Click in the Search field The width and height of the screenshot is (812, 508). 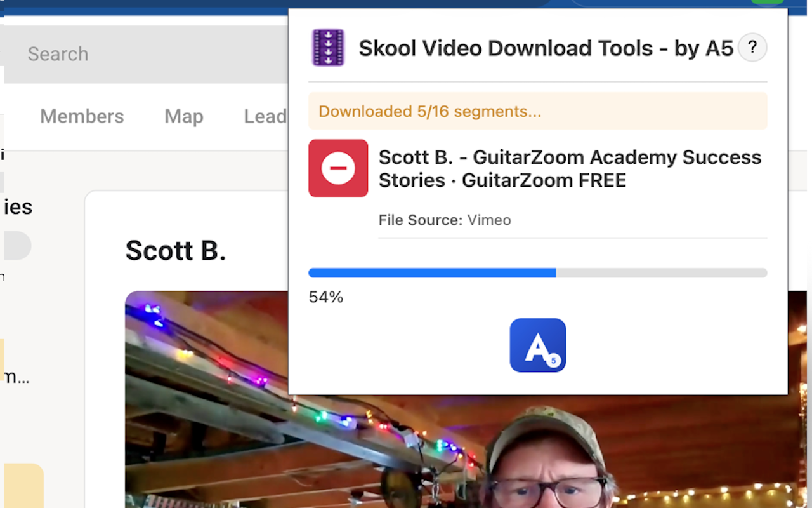(x=146, y=54)
